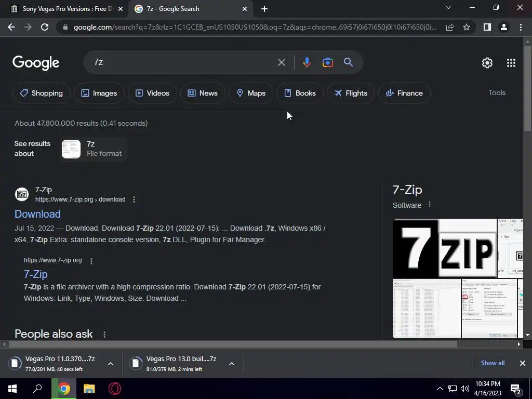Open options for 7-zip.org download result
Screen dimensions: 532x399
134,199
